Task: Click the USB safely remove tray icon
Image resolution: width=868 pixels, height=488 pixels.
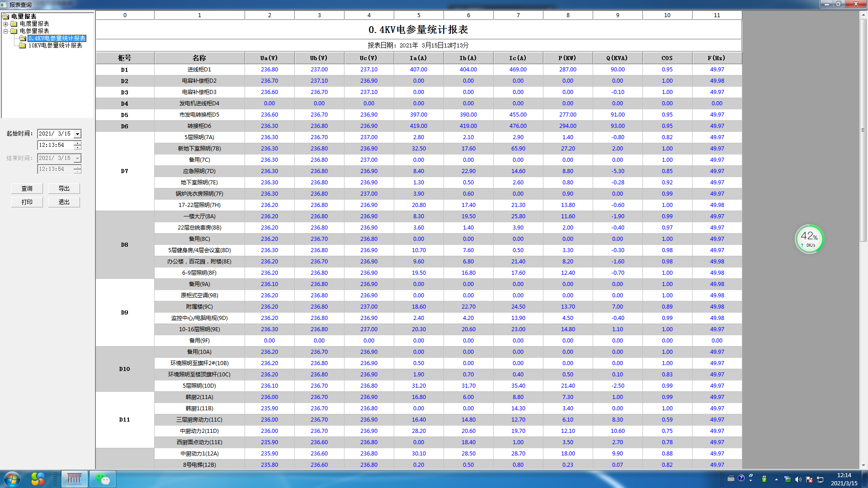Action: pyautogui.click(x=764, y=479)
